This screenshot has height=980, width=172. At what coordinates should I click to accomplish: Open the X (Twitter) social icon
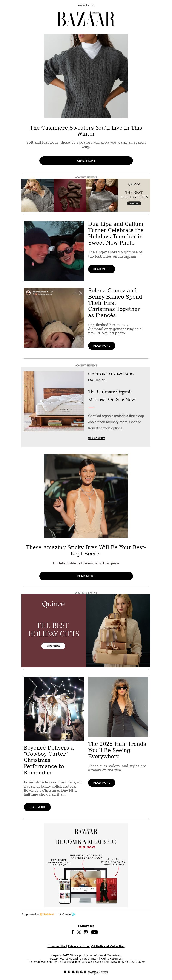coord(79,932)
